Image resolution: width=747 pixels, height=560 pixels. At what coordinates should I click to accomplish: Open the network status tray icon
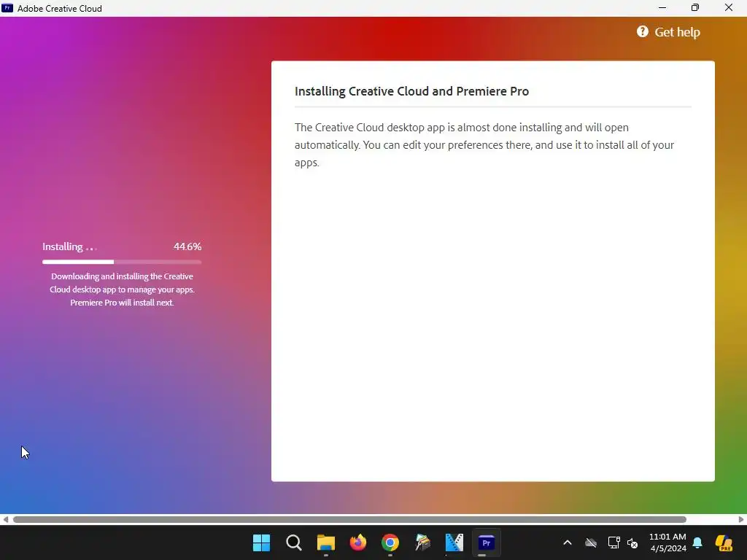tap(614, 542)
